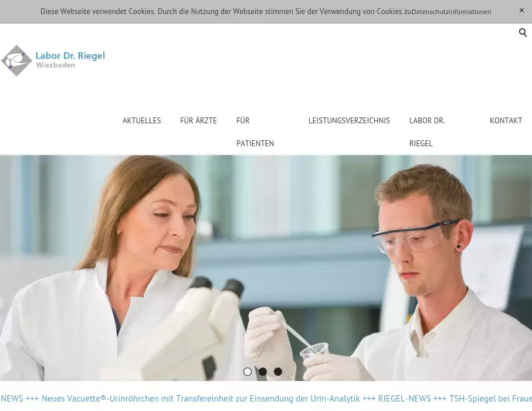Dismiss the cookie banner with X

click(521, 11)
